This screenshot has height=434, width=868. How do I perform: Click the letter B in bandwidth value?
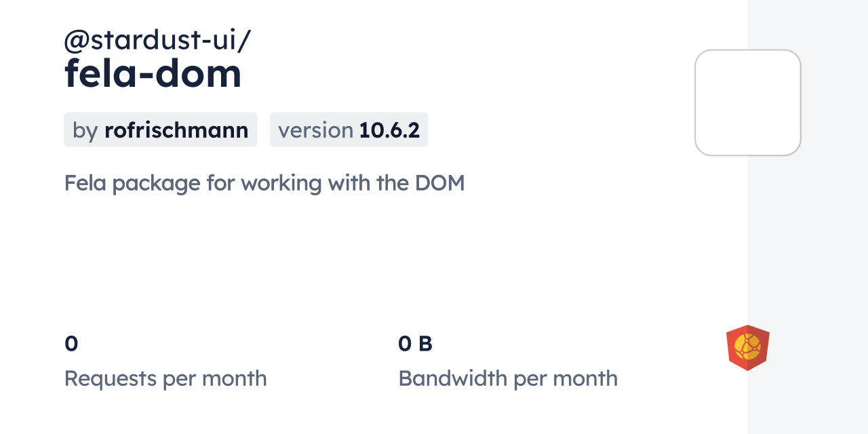click(x=425, y=344)
